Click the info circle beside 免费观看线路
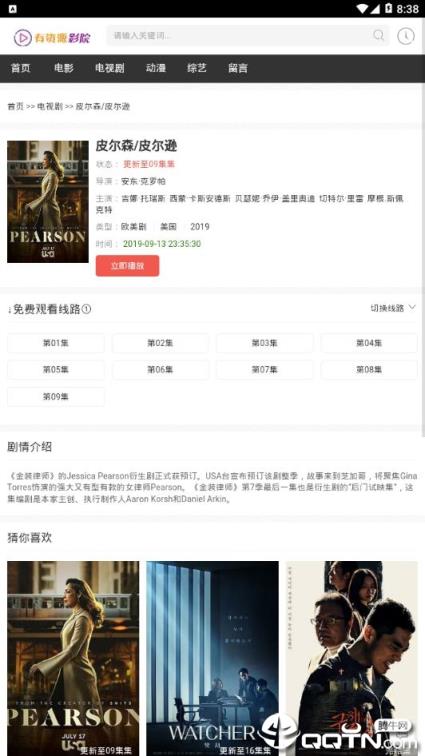This screenshot has height=756, width=425. 86,309
